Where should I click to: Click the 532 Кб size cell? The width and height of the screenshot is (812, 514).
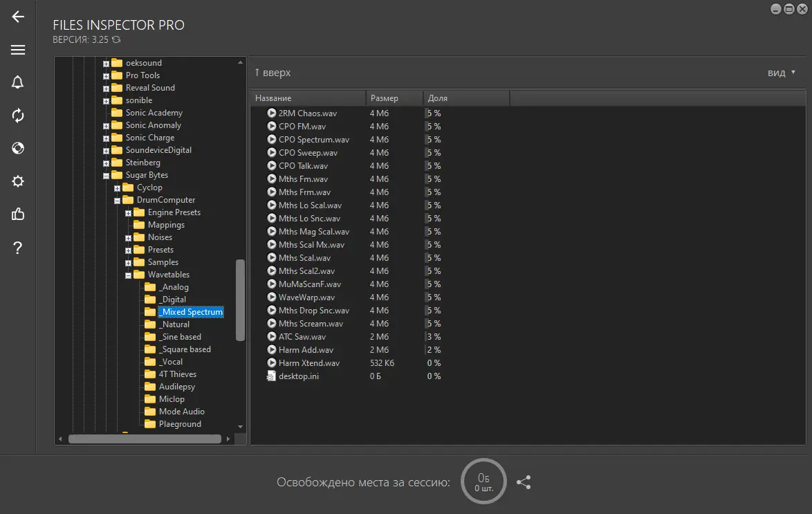[382, 363]
